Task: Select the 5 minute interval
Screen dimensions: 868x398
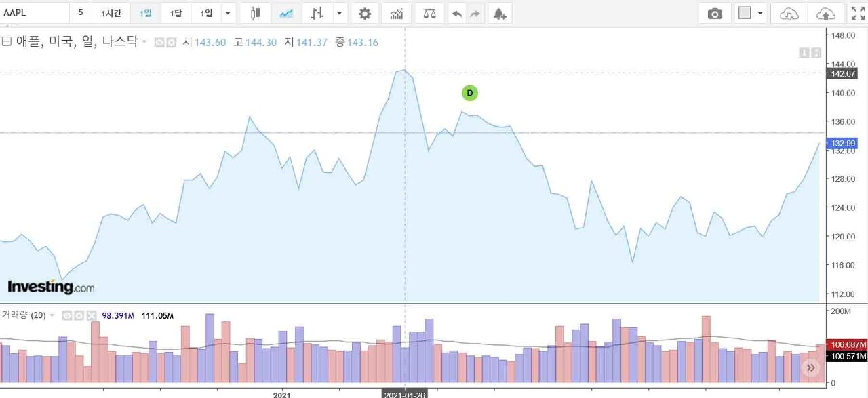Action: pyautogui.click(x=81, y=13)
